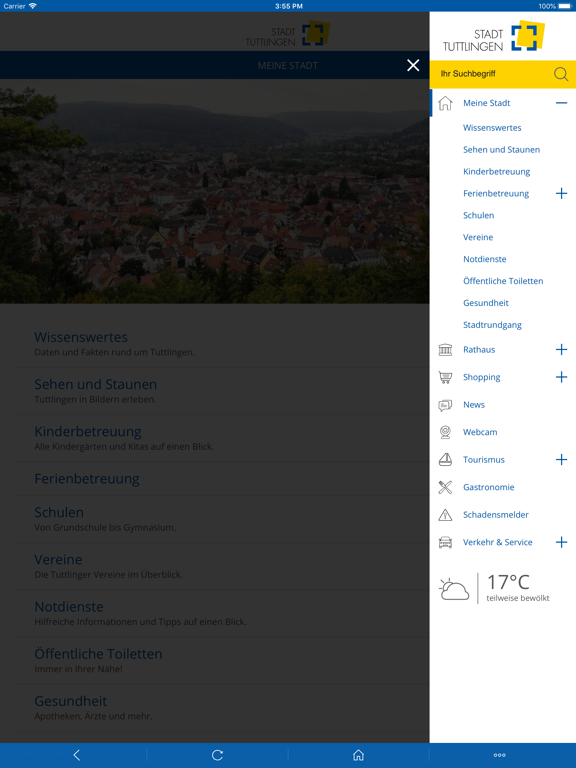Tap the home icon in bottom bar
The width and height of the screenshot is (576, 768).
359,755
